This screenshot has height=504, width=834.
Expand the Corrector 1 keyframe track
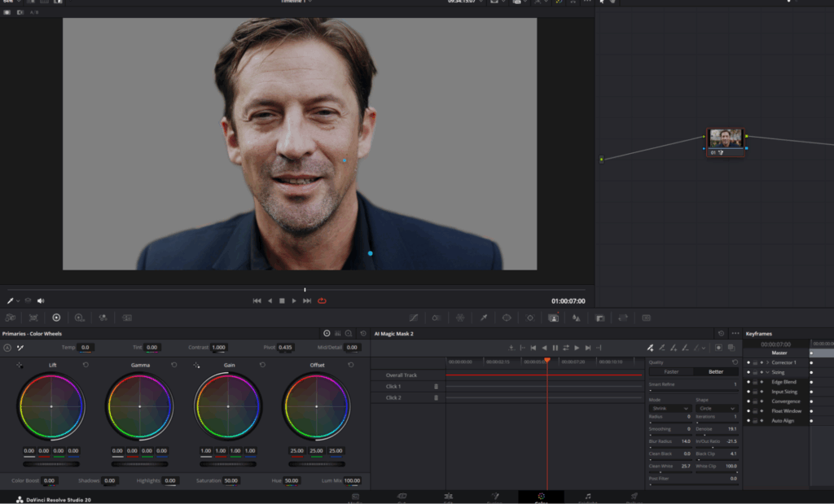767,362
